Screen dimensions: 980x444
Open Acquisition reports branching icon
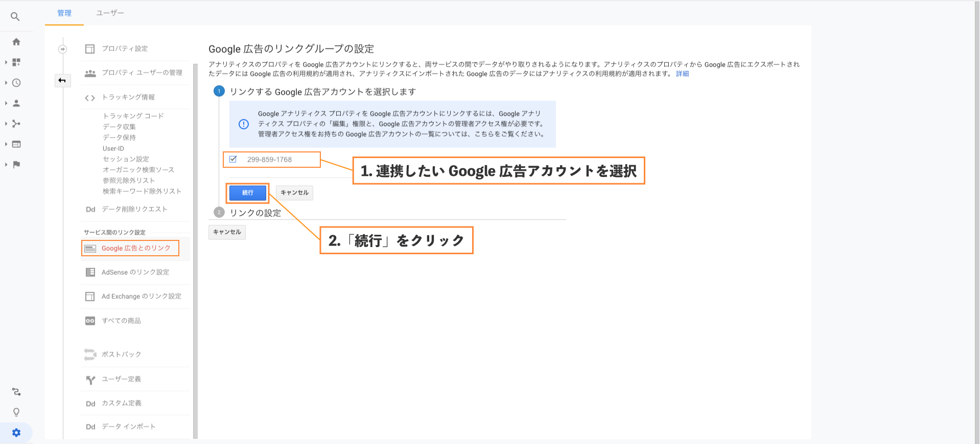(16, 124)
